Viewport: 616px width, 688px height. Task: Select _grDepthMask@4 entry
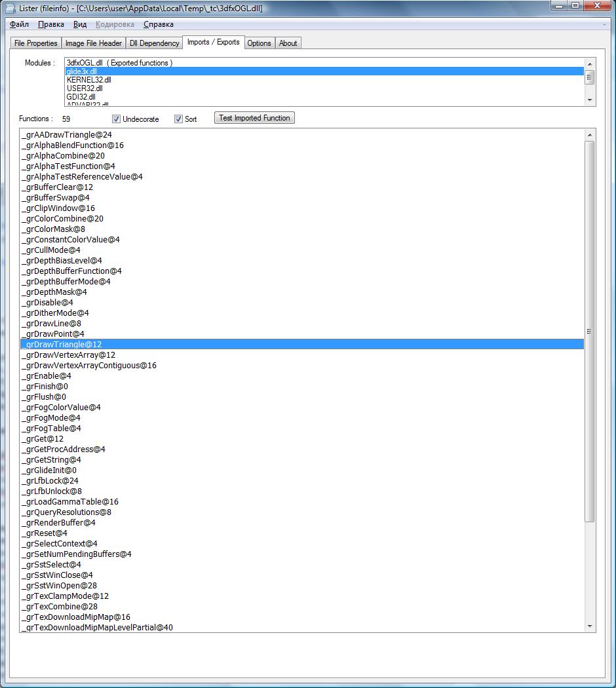[x=302, y=292]
